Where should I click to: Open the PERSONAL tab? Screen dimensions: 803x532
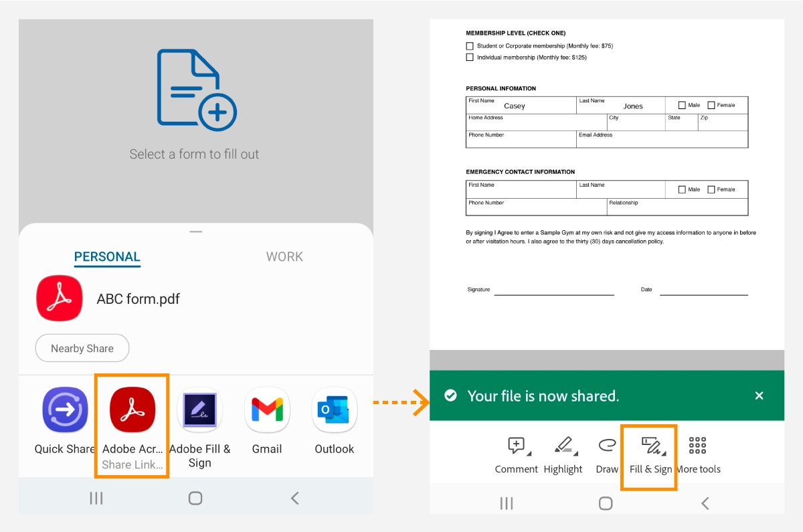pyautogui.click(x=107, y=256)
